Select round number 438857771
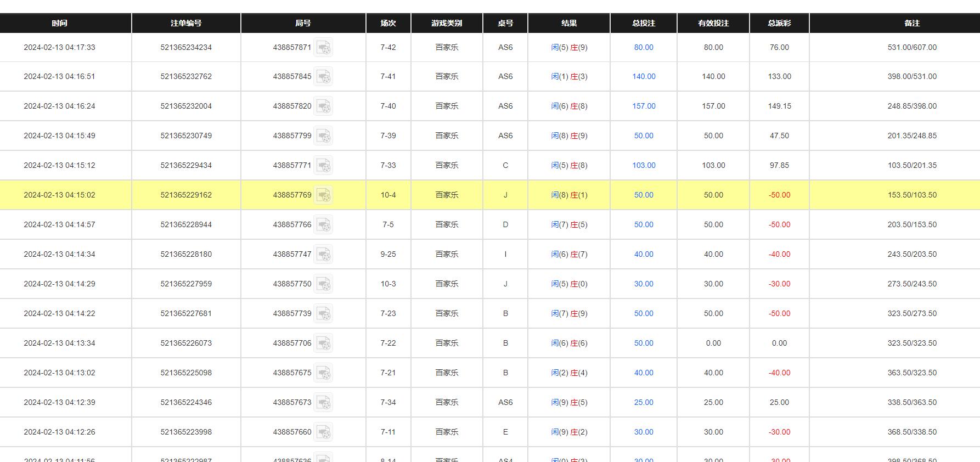Viewport: 980px width, 462px height. pos(292,165)
